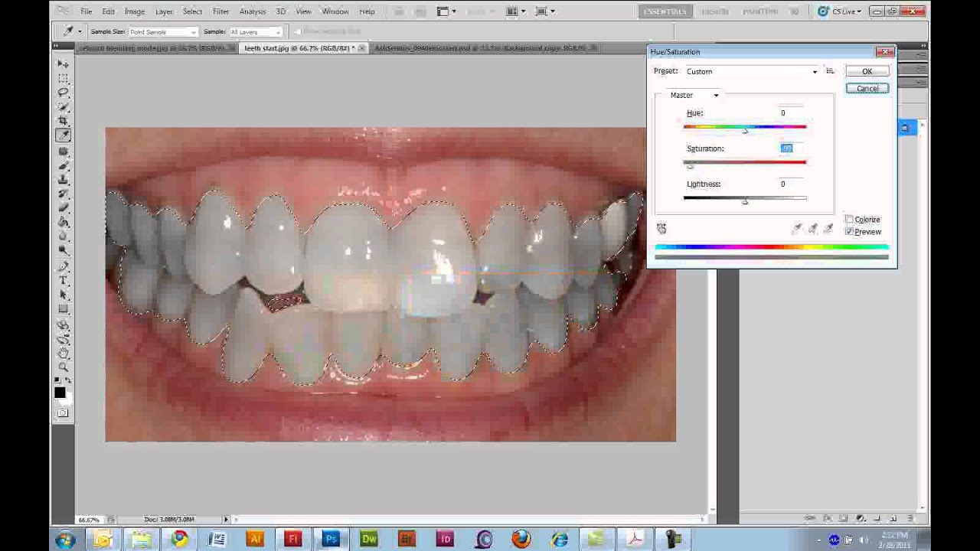Select the Hand tool
Screen dimensions: 980x551
tap(63, 354)
